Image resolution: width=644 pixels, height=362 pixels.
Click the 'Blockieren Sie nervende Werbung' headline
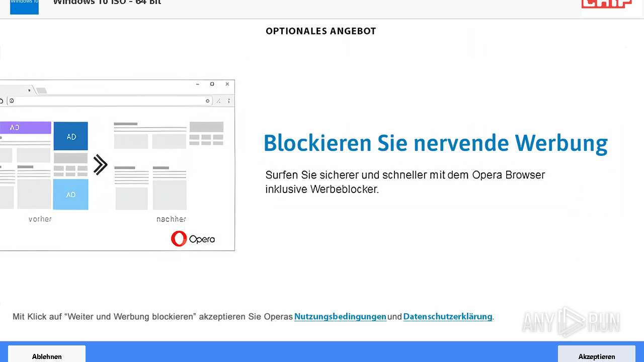(436, 143)
